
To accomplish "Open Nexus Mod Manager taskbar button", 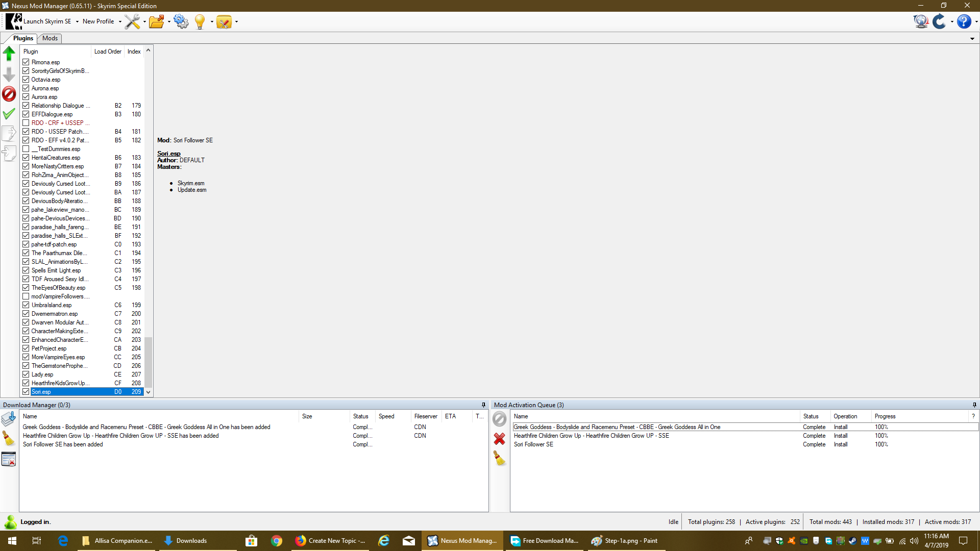I will [462, 541].
